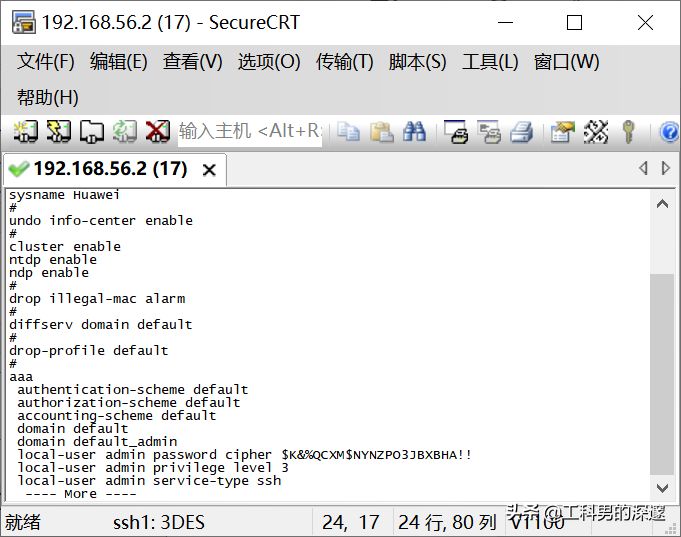
Task: Click the 输入主机 host input field
Action: 250,131
